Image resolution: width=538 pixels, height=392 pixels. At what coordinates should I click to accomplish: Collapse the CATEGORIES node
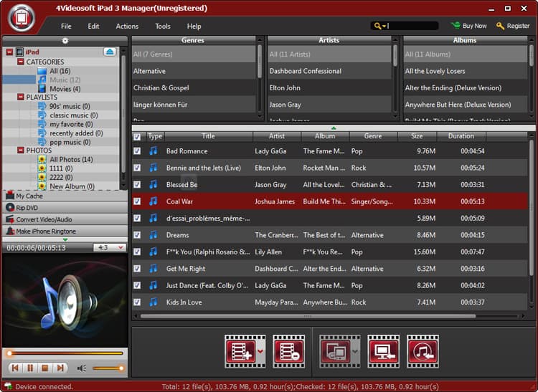pyautogui.click(x=21, y=62)
